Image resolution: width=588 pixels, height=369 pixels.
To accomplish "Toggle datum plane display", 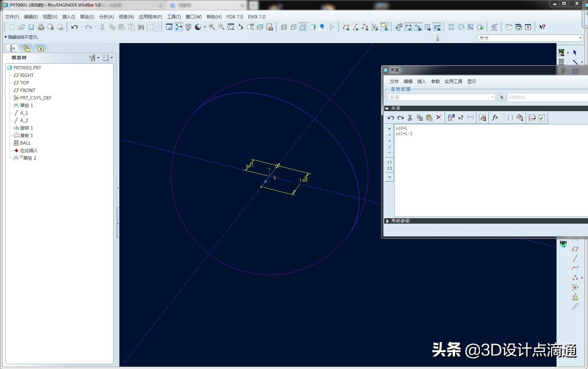I will 346,27.
